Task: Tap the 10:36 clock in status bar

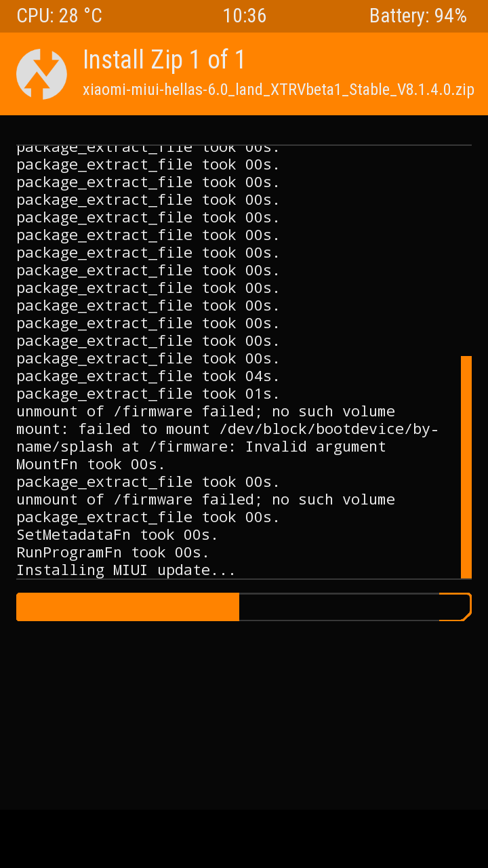Action: 244,16
